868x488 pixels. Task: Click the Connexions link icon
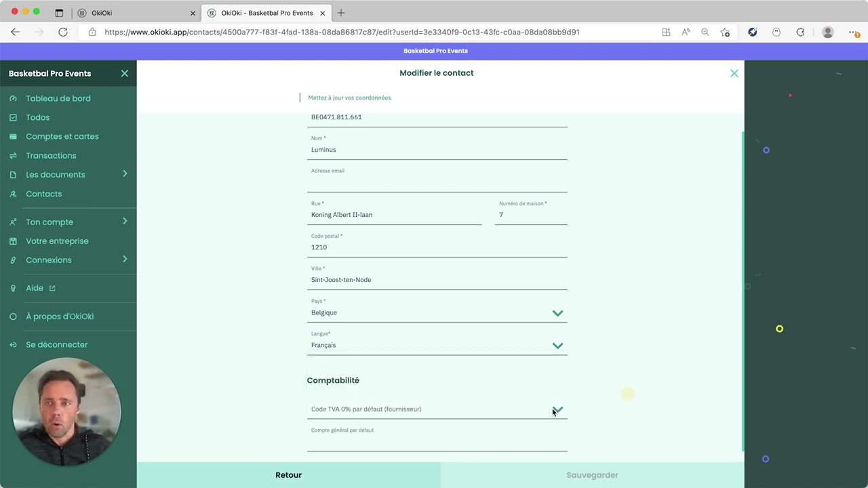click(13, 260)
